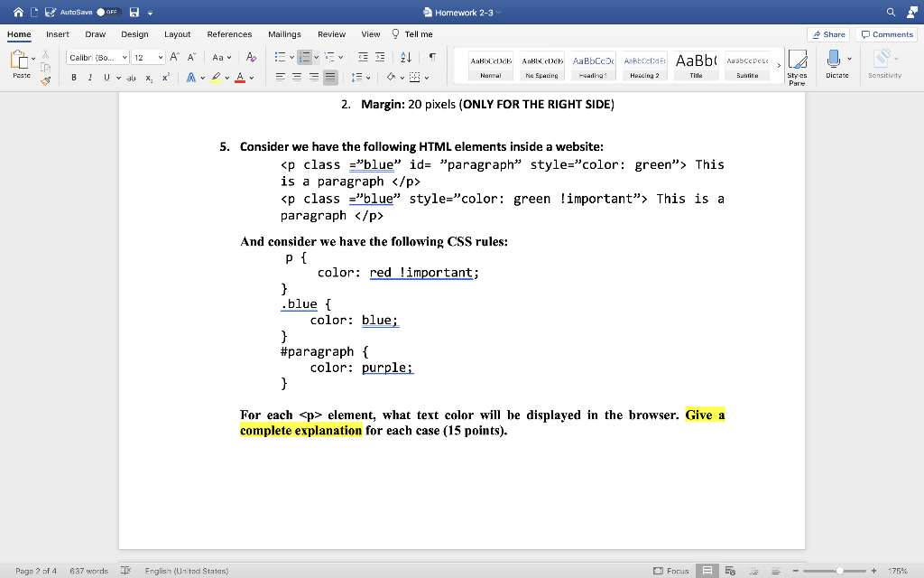Select center text alignment
The image size is (924, 578).
click(x=296, y=76)
